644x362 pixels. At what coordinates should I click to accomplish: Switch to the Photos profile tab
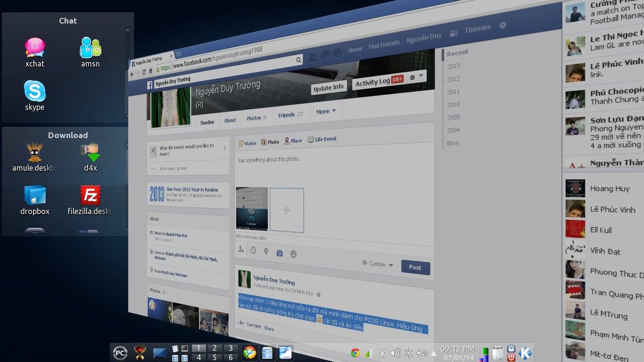(x=256, y=118)
